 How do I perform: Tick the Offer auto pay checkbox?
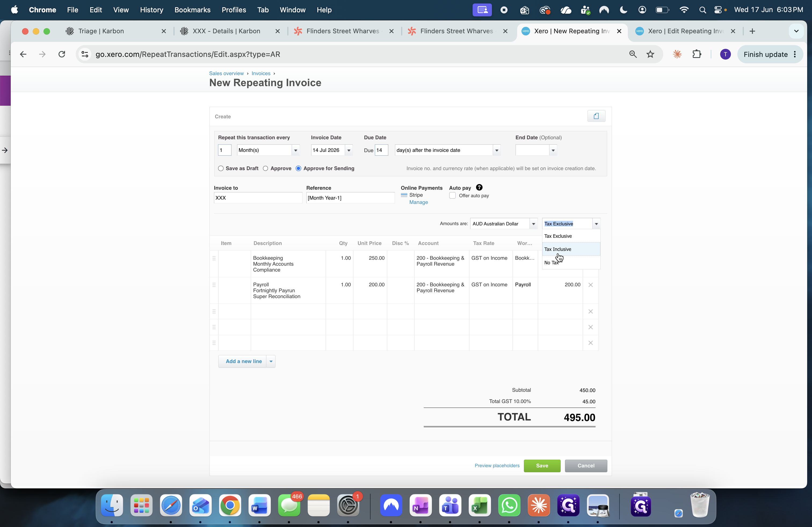(x=452, y=196)
